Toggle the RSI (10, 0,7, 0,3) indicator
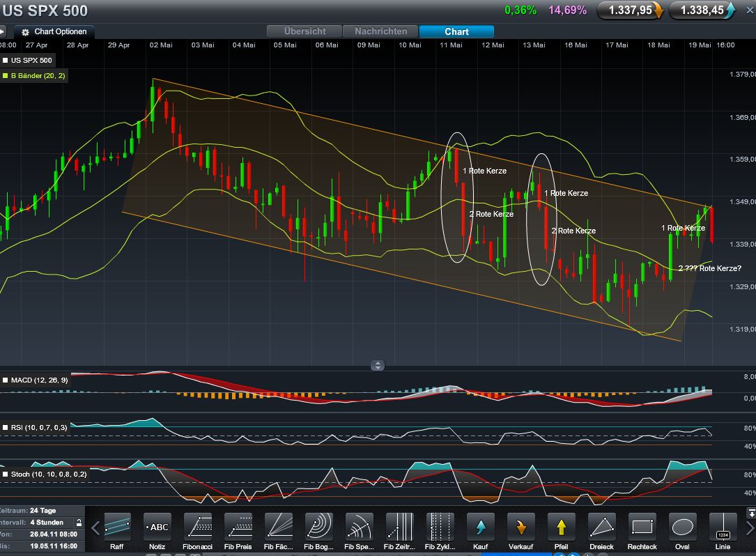Image resolution: width=756 pixels, height=556 pixels. coord(6,427)
